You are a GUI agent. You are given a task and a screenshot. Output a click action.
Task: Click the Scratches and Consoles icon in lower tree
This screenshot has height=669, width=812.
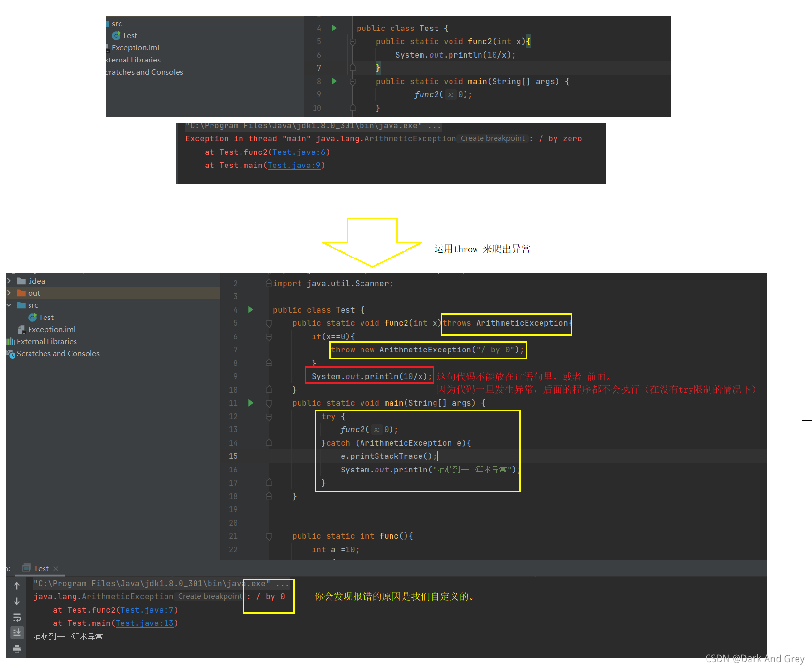click(x=11, y=354)
